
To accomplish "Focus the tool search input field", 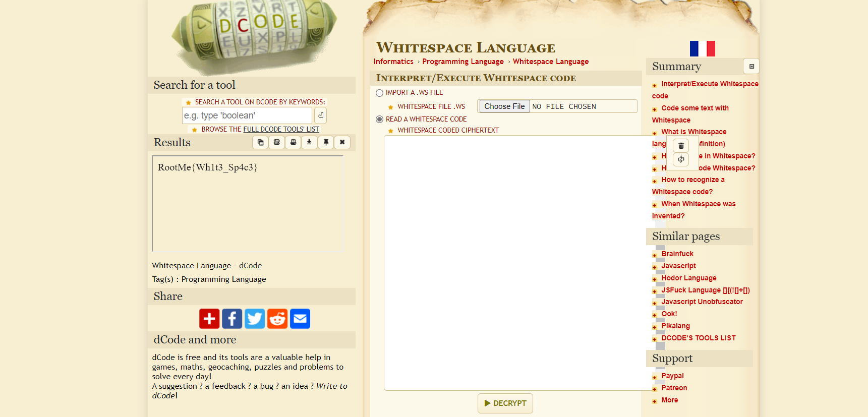I will 247,115.
